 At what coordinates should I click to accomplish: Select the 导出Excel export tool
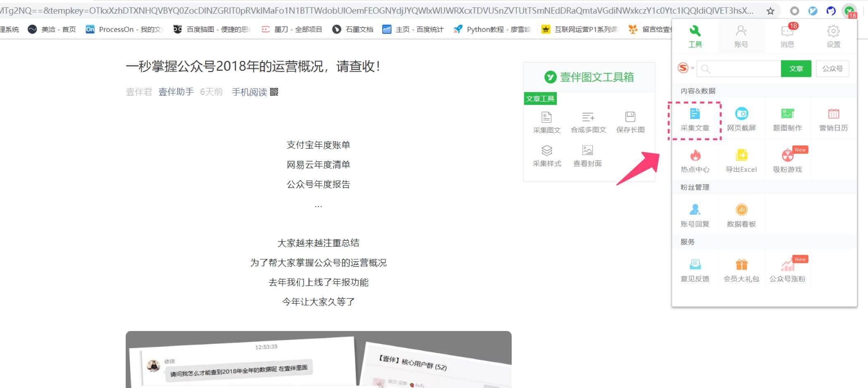click(x=741, y=161)
